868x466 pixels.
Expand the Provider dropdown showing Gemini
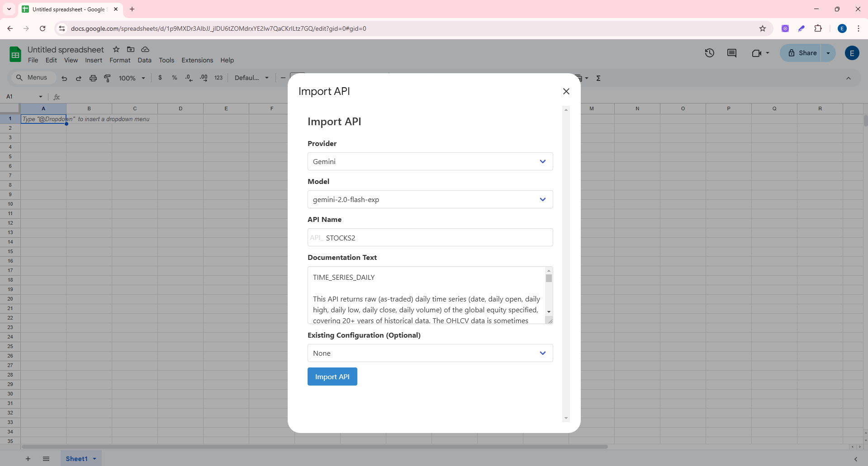click(430, 161)
